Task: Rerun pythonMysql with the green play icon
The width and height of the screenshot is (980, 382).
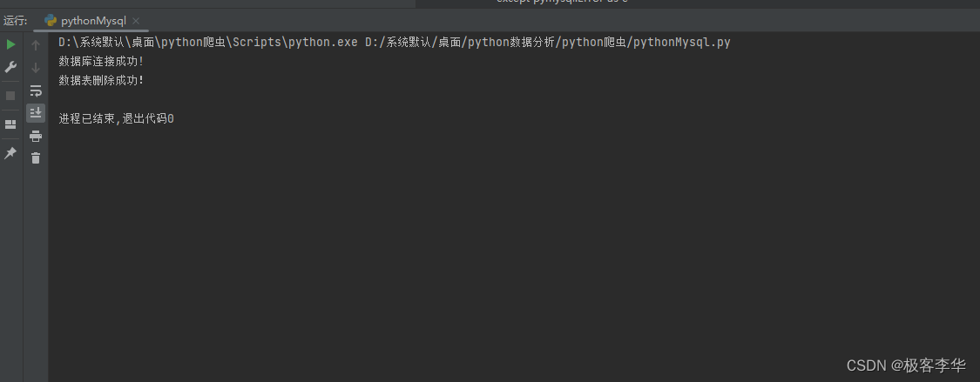Action: pos(10,45)
